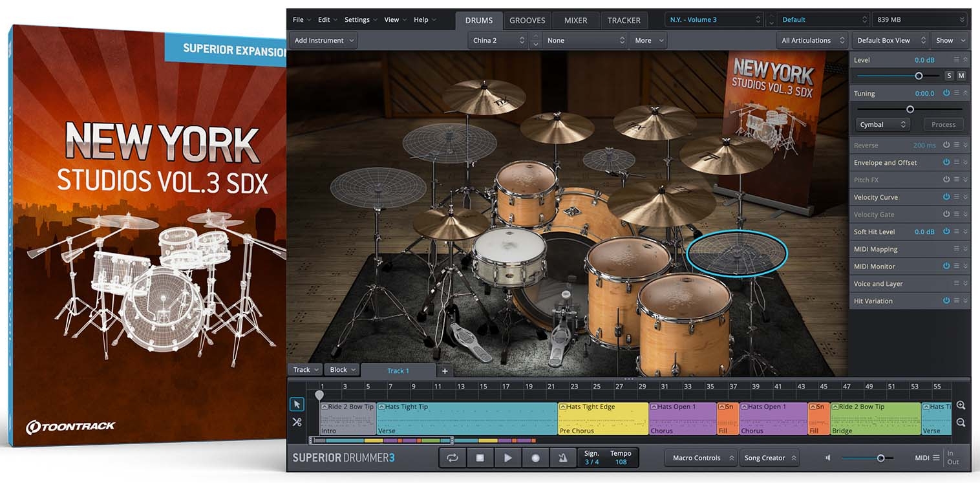Open the Settings menu
This screenshot has width=980, height=483.
[360, 19]
